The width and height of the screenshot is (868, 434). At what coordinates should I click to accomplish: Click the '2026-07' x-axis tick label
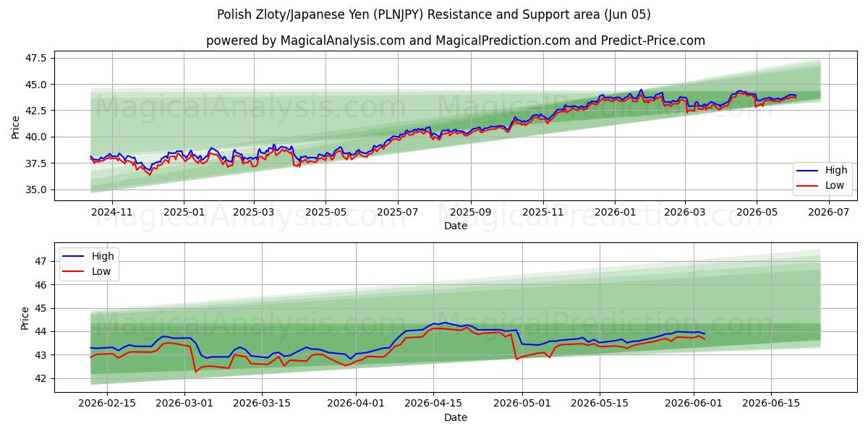(829, 211)
